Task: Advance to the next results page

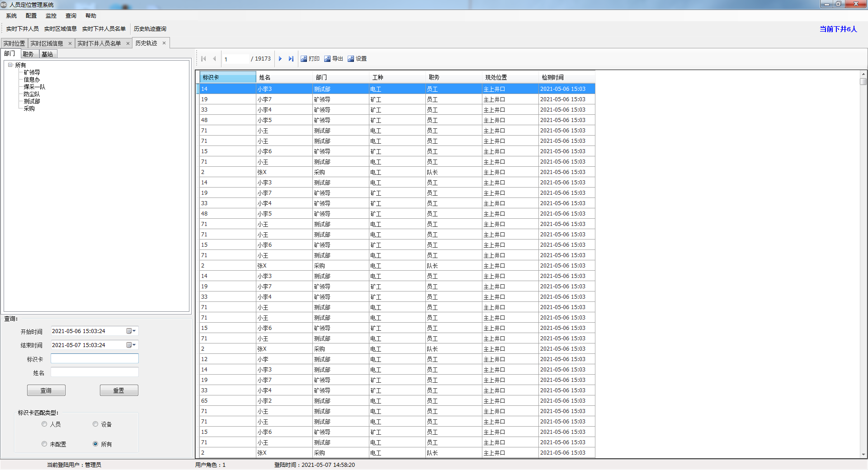Action: coord(280,59)
